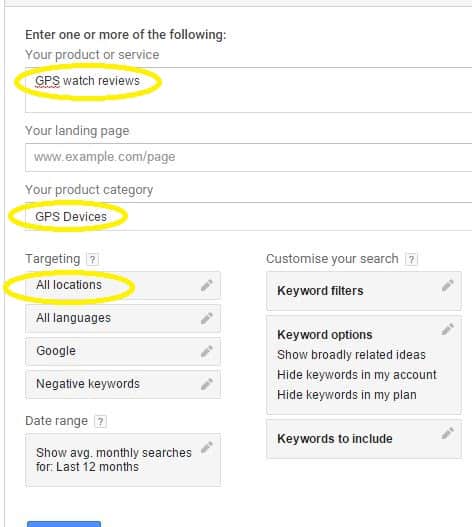Edit All locations targeting pencil icon
The width and height of the screenshot is (472, 527).
[206, 285]
